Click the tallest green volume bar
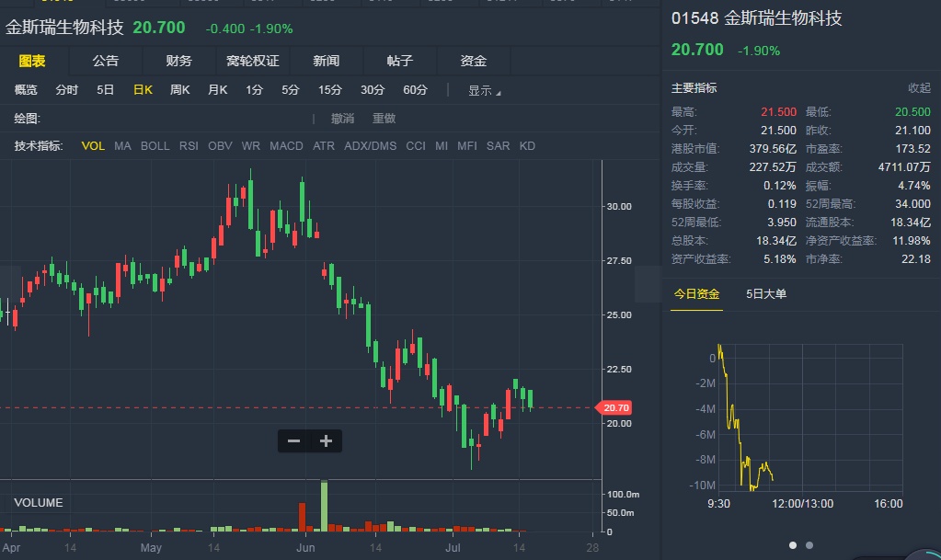Viewport: 941px width, 560px height. 324,506
